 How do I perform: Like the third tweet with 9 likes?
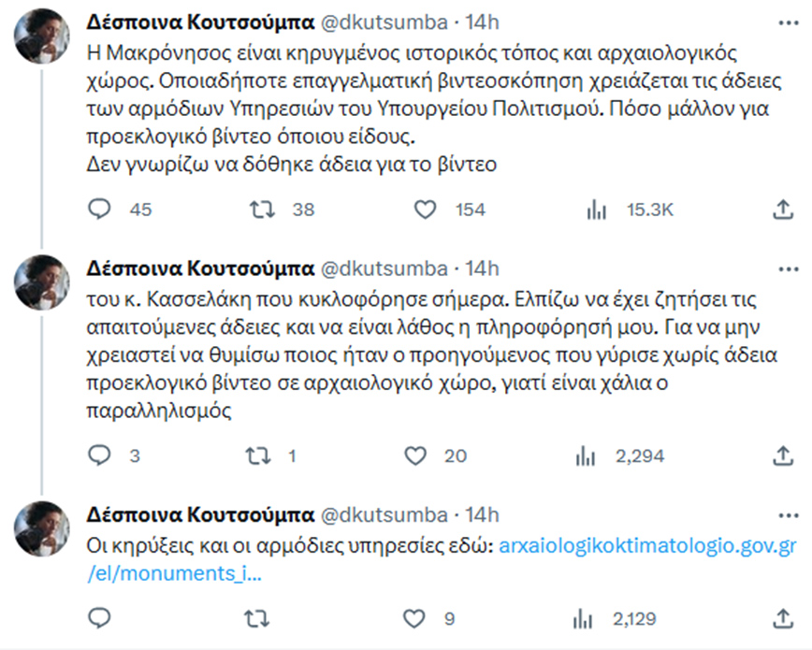pyautogui.click(x=415, y=618)
